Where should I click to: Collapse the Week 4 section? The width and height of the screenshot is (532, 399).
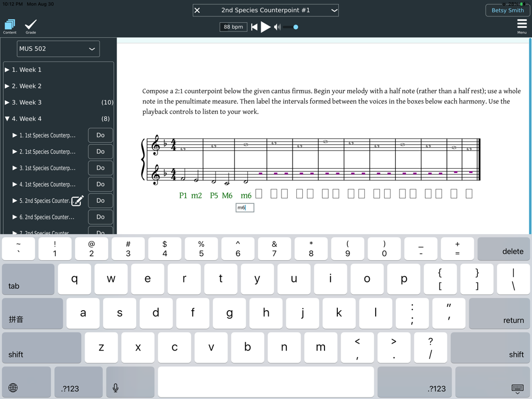point(7,119)
